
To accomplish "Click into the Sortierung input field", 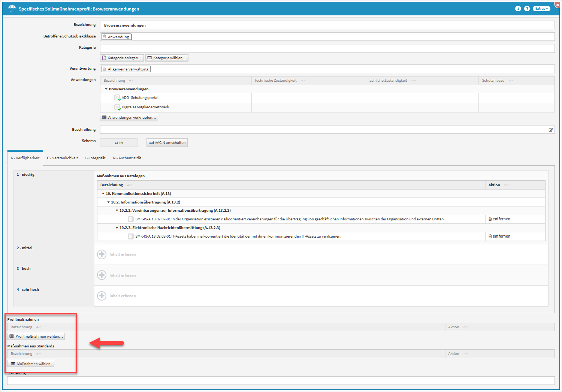I will (281, 381).
